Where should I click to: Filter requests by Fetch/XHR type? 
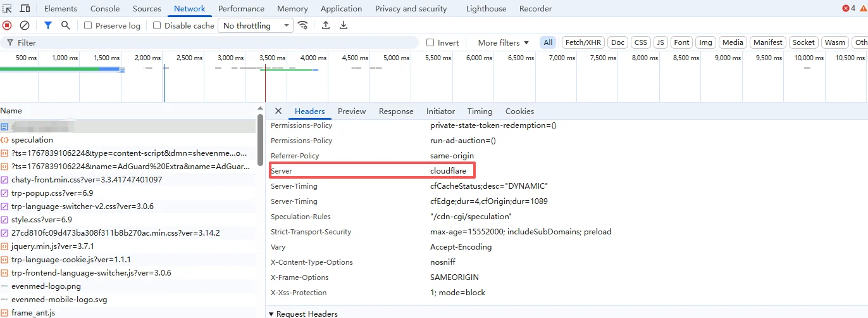click(x=583, y=42)
